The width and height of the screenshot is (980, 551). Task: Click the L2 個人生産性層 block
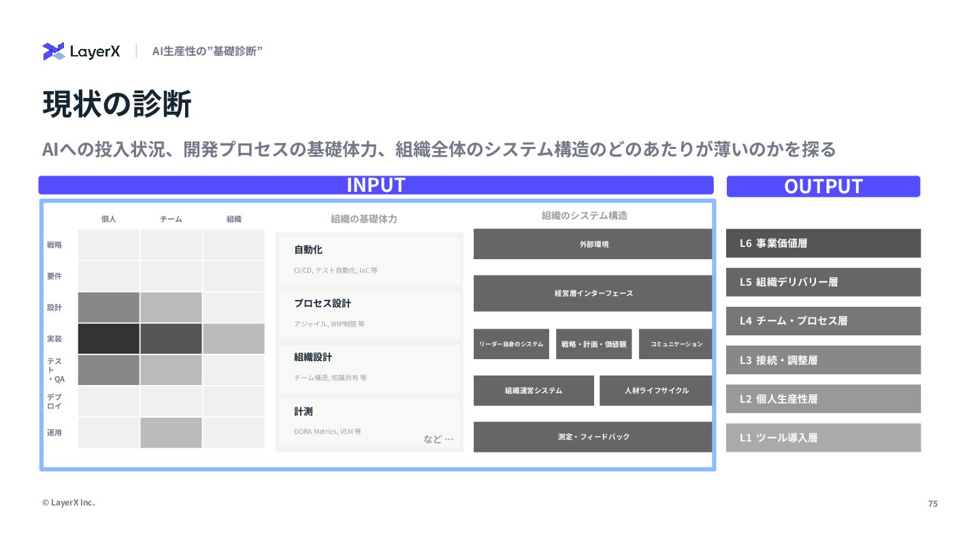pyautogui.click(x=823, y=399)
